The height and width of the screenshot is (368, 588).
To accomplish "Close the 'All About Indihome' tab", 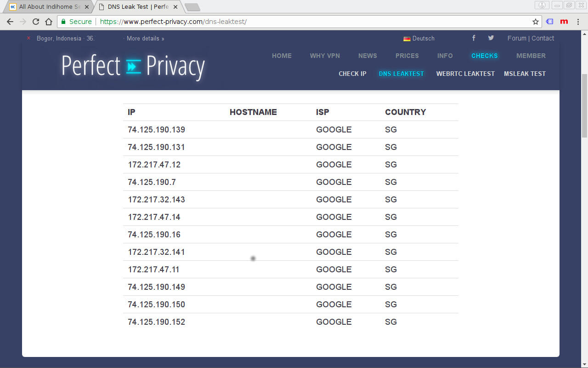I will click(x=87, y=7).
